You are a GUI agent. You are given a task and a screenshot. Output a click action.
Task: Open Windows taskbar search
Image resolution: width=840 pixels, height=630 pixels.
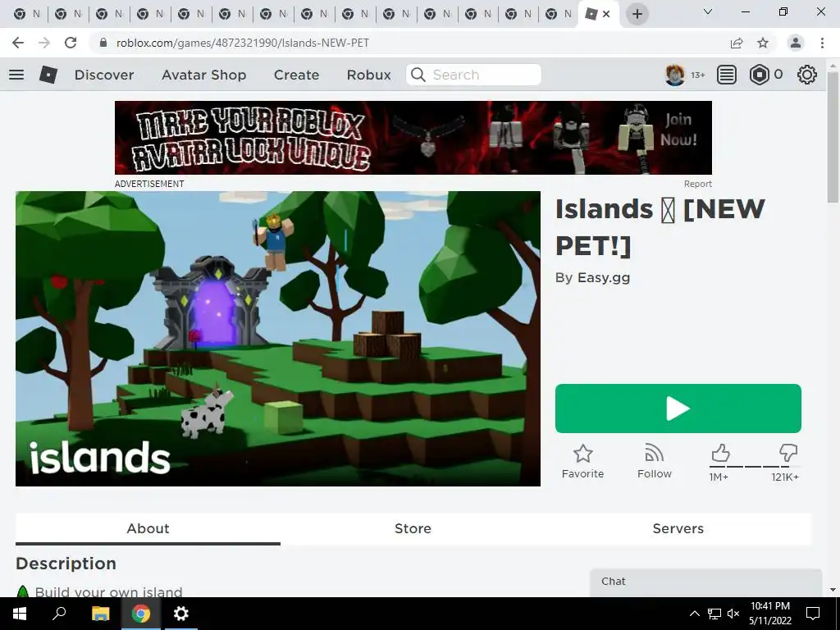coord(59,614)
